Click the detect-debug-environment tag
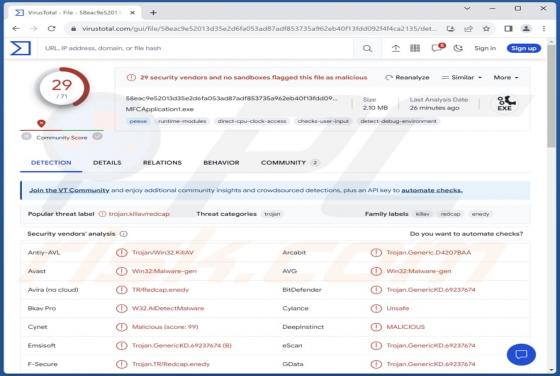The height and width of the screenshot is (376, 560). click(398, 121)
